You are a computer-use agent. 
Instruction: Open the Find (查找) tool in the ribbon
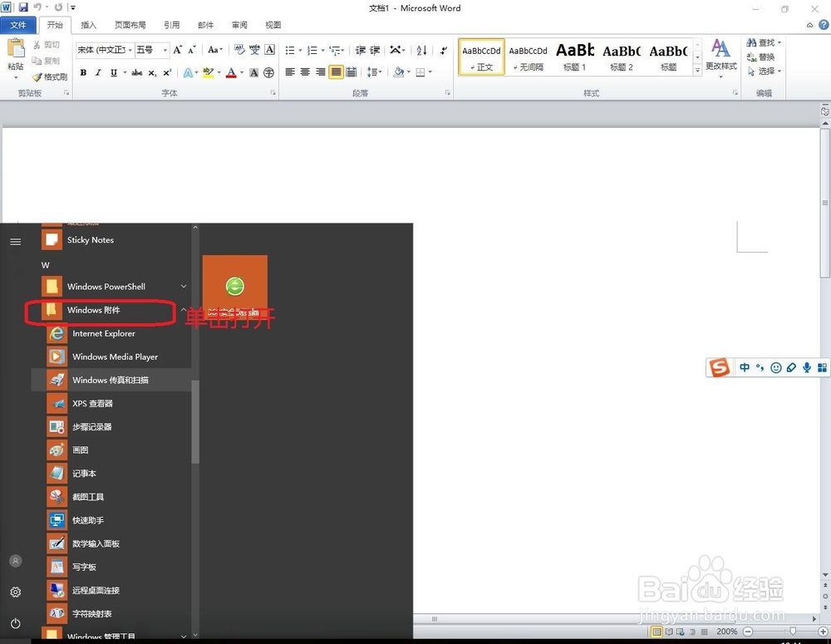click(761, 43)
